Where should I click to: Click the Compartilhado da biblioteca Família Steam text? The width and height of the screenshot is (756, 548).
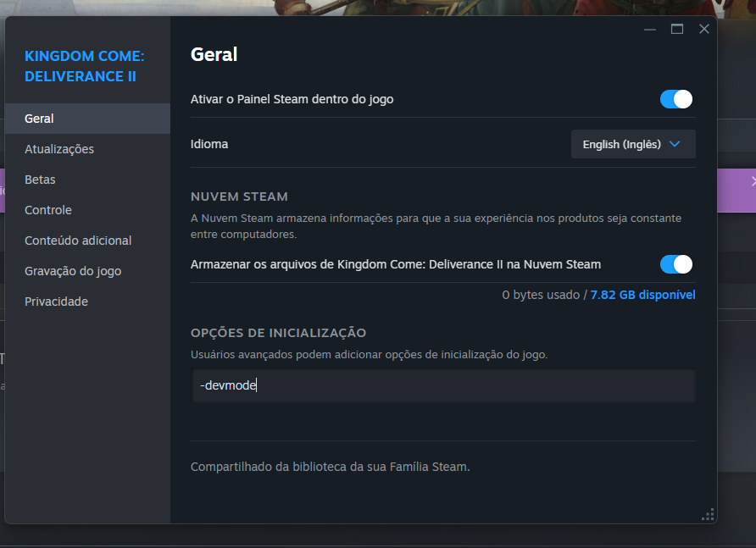pos(331,467)
